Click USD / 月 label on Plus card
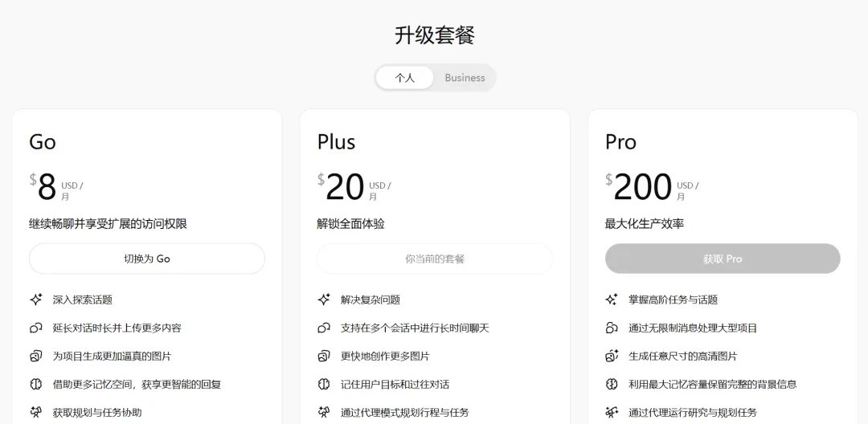The height and width of the screenshot is (424, 868). point(379,191)
